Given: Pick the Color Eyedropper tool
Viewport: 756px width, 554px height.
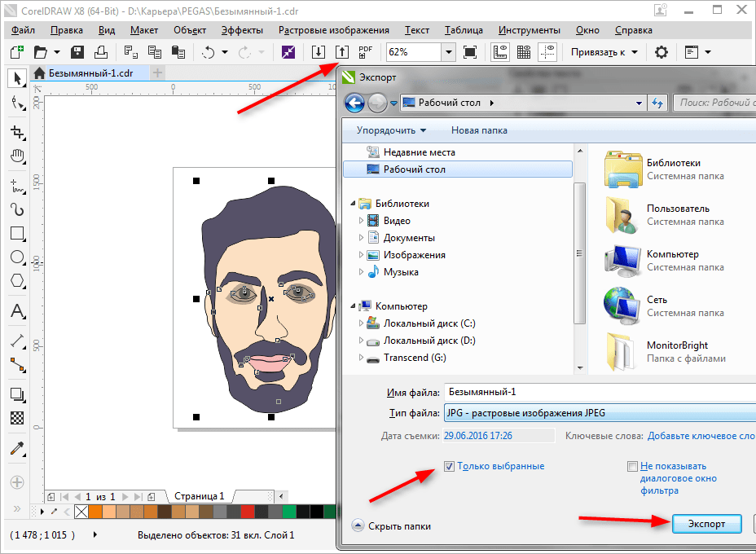Looking at the screenshot, I should tap(16, 449).
